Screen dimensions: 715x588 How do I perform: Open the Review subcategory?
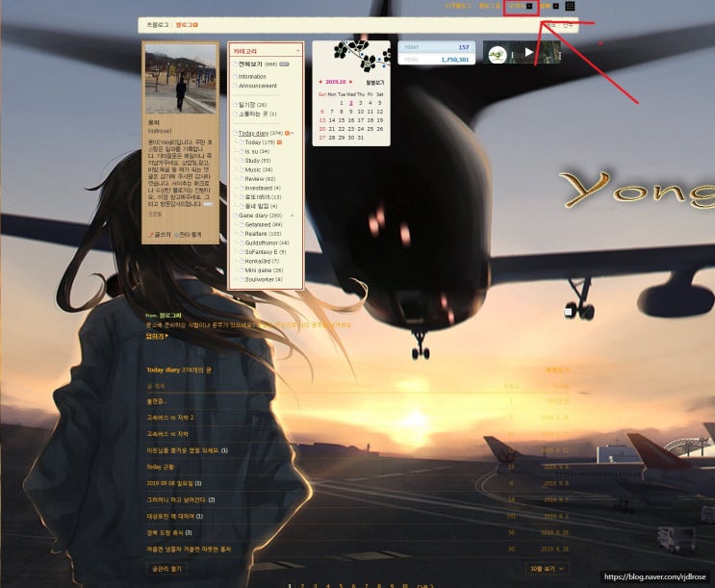(254, 179)
